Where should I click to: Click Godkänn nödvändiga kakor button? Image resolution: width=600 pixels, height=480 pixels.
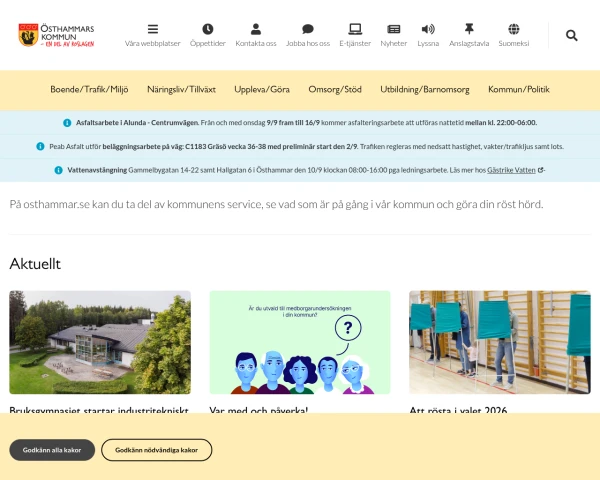(x=157, y=450)
